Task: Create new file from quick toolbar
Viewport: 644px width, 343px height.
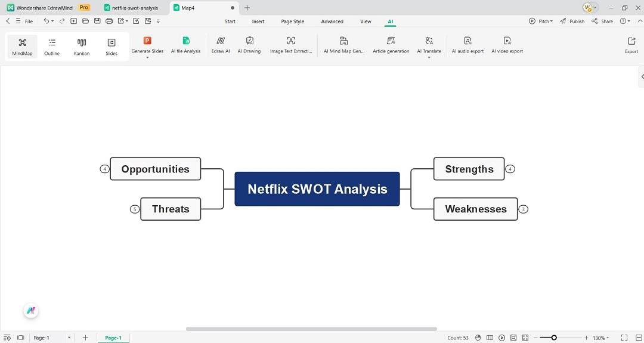Action: [73, 21]
